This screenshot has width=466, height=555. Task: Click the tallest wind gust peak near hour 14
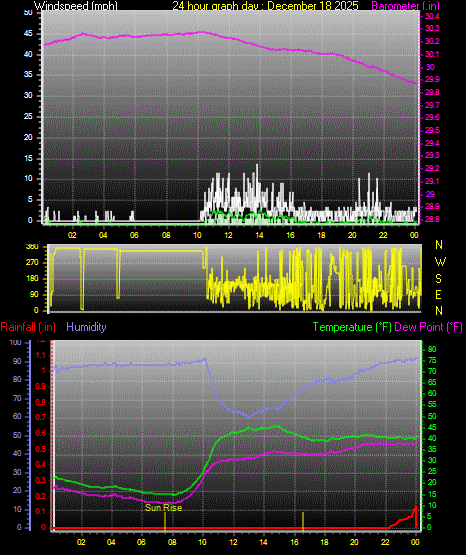(x=257, y=173)
